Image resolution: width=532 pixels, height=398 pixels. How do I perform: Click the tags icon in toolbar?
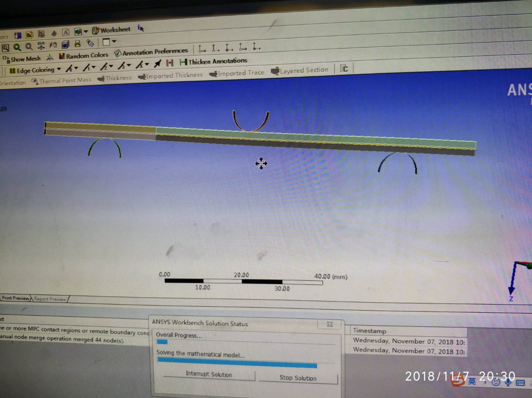[x=90, y=43]
